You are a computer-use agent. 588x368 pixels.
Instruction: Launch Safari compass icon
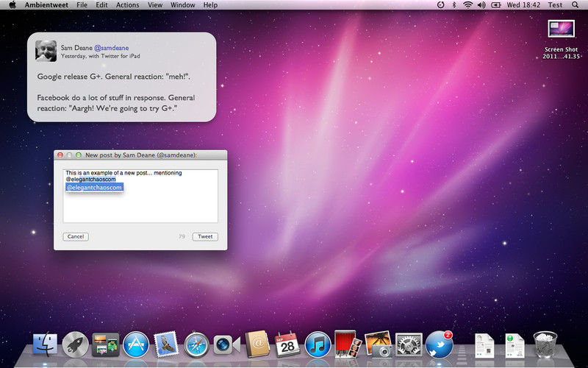196,344
